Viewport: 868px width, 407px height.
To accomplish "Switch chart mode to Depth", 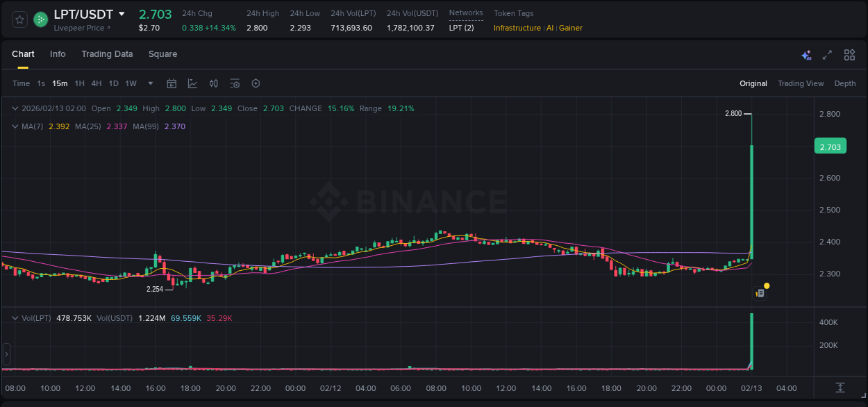I will (844, 83).
